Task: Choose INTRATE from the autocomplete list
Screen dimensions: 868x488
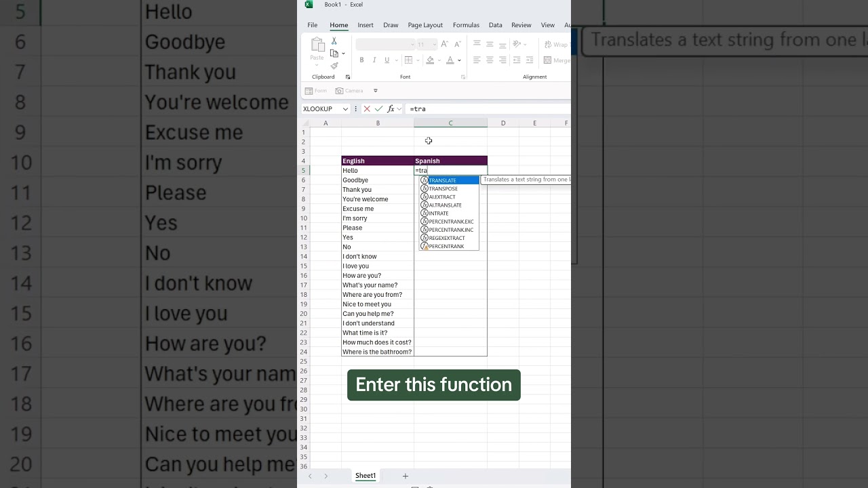Action: [449, 213]
